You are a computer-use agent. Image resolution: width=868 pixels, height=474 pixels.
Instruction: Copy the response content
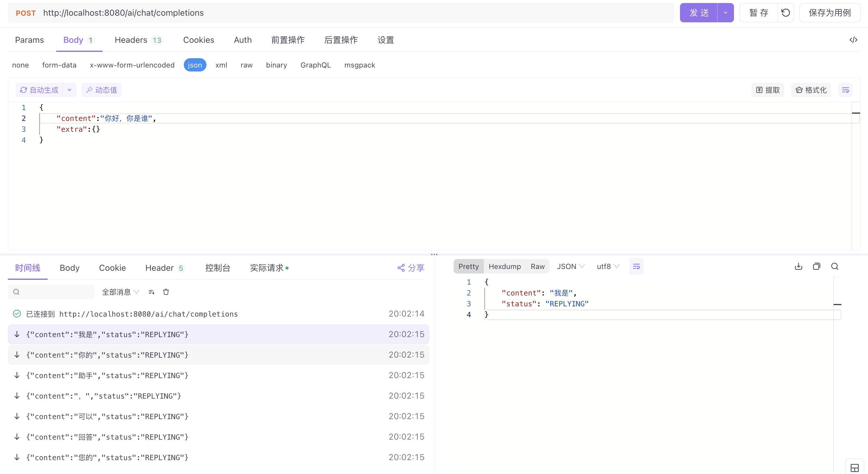(817, 266)
